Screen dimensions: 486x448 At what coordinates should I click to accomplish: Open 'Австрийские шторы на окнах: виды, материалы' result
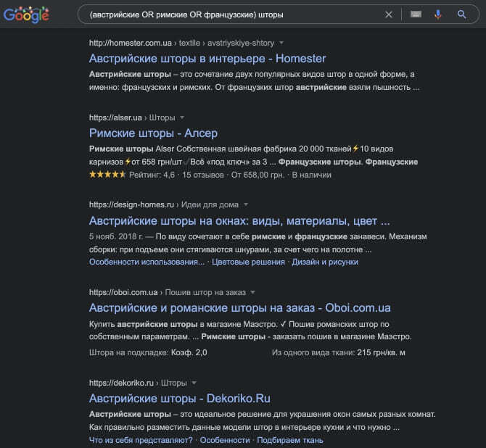239,221
